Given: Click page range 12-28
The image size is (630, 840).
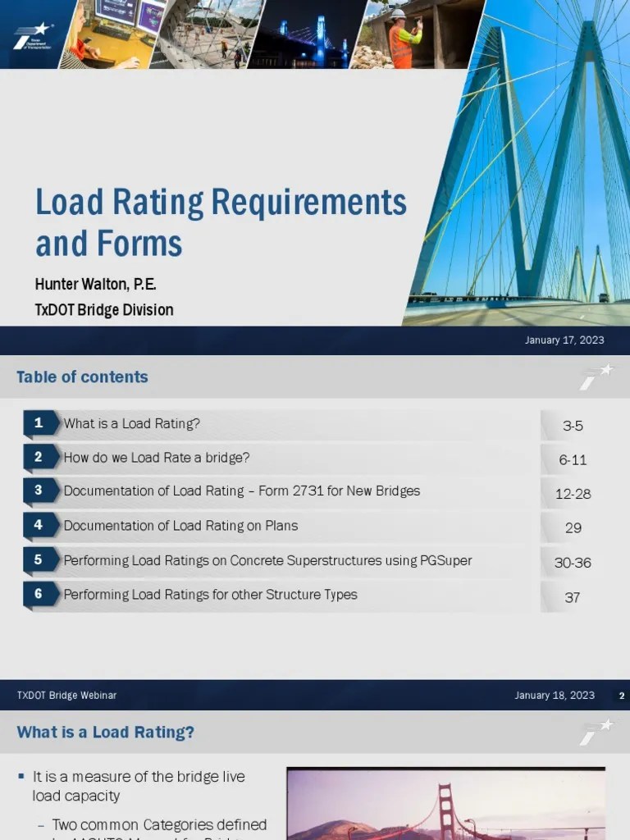Looking at the screenshot, I should 573,494.
